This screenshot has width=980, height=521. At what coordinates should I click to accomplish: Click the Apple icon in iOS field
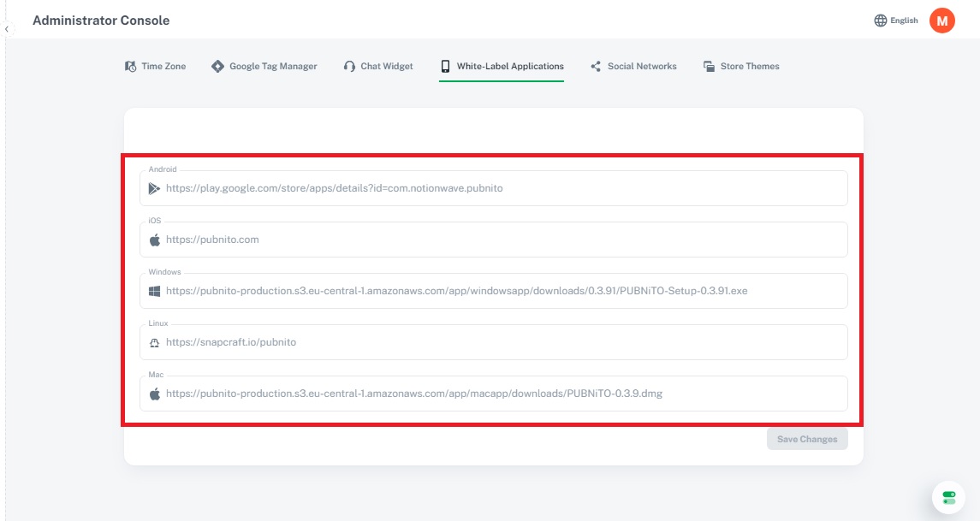[x=155, y=240]
